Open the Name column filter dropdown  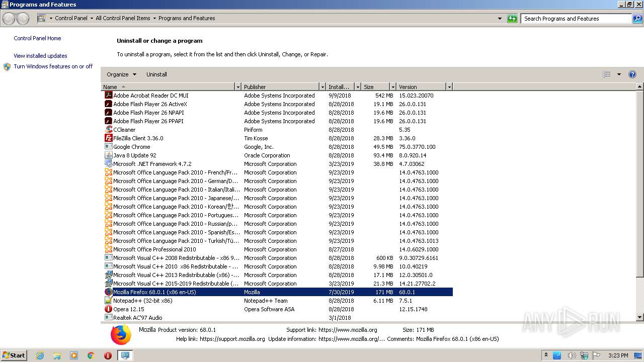(238, 87)
